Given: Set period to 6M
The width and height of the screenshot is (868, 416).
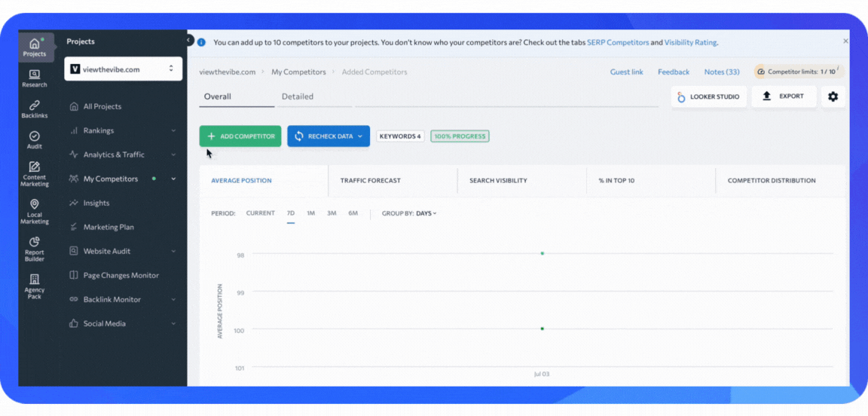Looking at the screenshot, I should (x=353, y=213).
